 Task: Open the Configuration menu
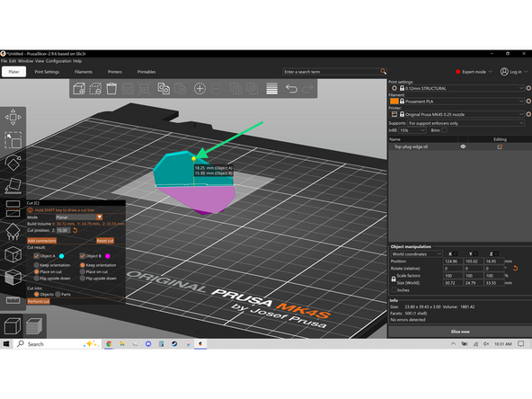pos(58,61)
